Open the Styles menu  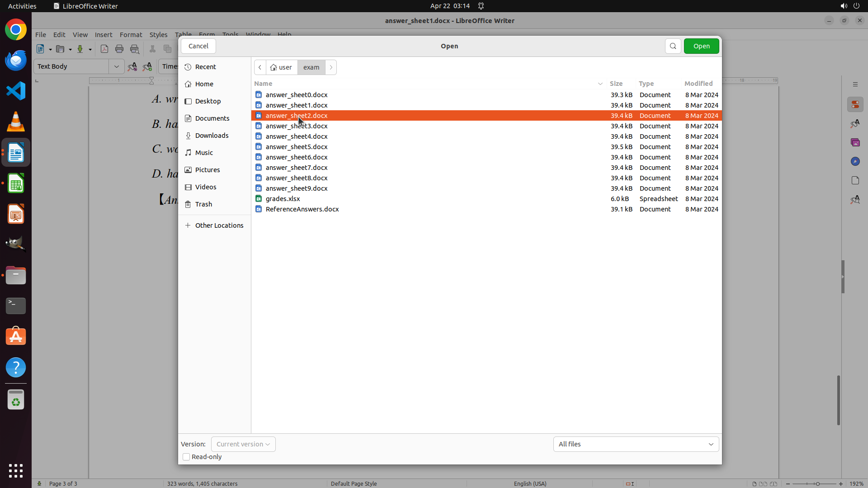tap(158, 35)
